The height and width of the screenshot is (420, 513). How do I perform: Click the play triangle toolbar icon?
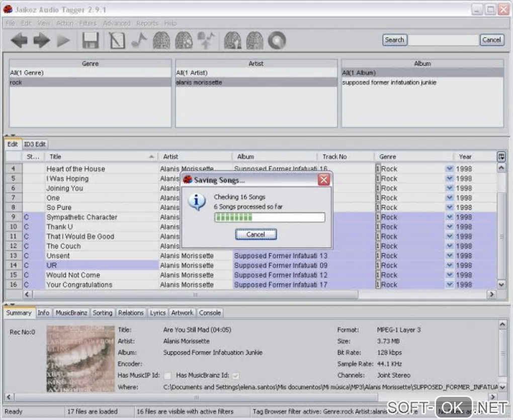63,41
